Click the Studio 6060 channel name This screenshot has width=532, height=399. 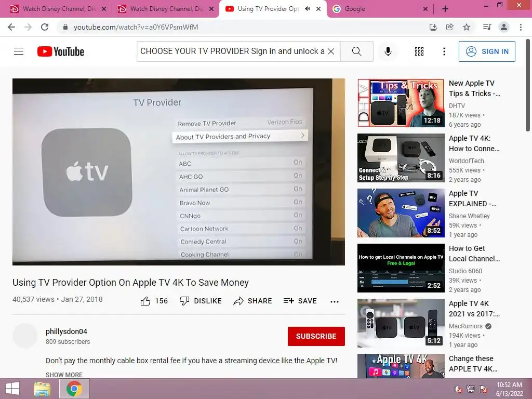pyautogui.click(x=465, y=271)
